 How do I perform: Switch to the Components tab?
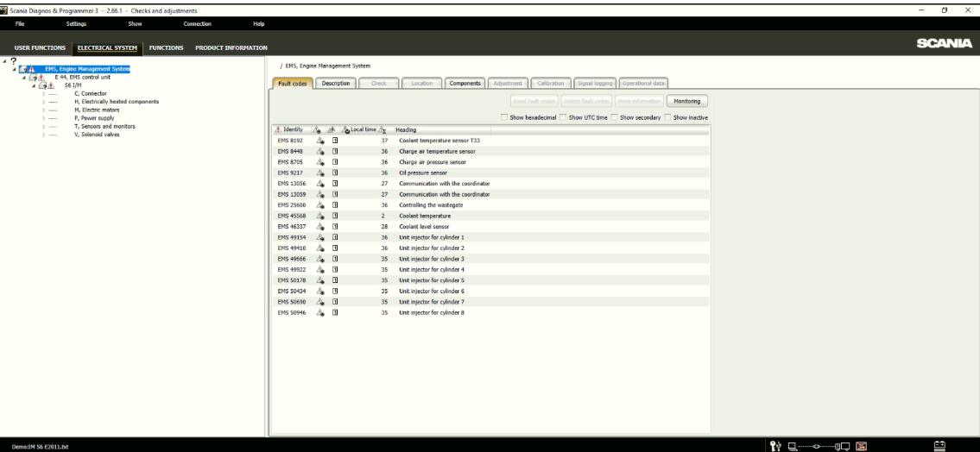click(x=465, y=83)
